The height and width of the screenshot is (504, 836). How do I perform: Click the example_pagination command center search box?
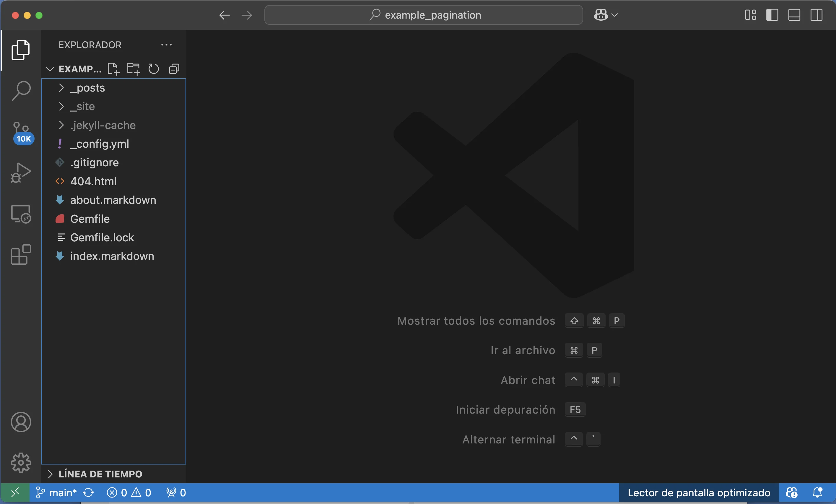pyautogui.click(x=423, y=15)
